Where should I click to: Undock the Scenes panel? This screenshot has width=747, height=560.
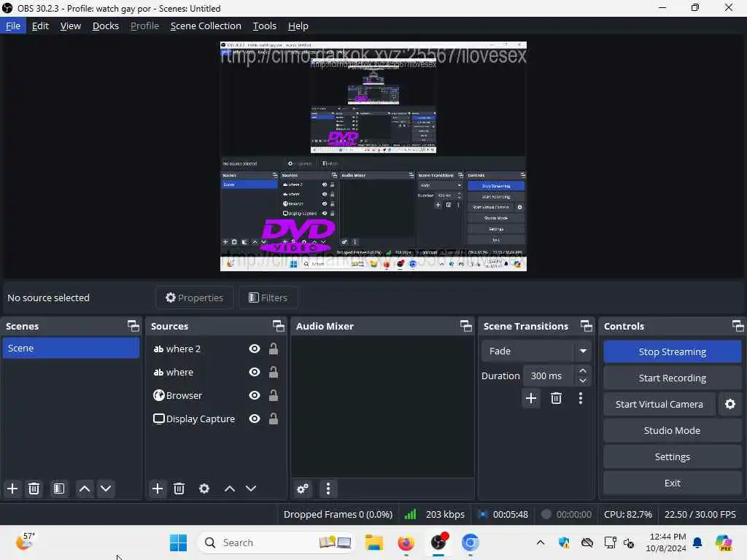tap(133, 326)
